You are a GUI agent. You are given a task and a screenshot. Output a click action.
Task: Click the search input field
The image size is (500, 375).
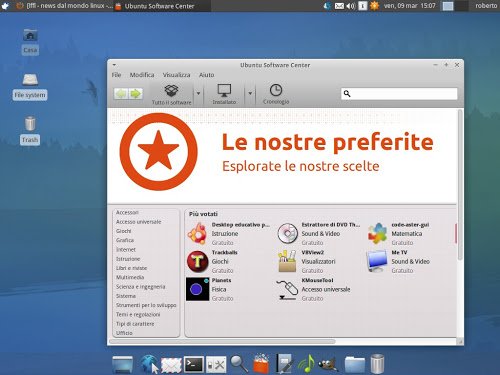[399, 94]
